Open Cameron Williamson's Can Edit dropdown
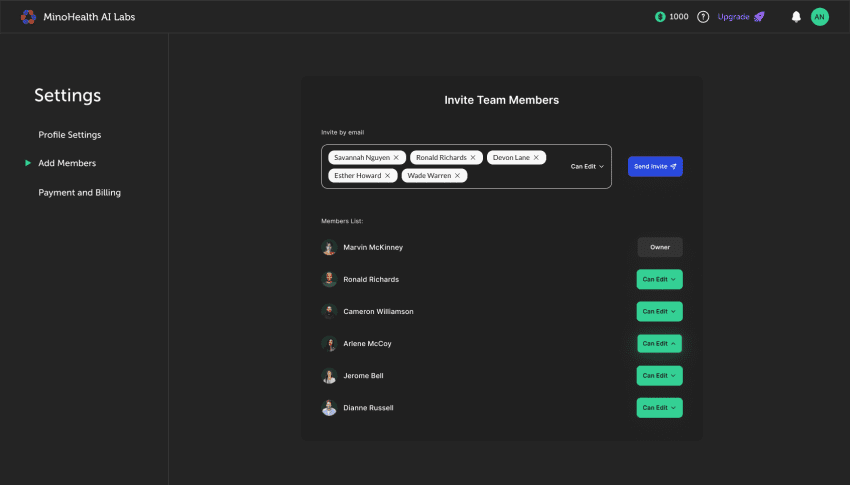 coord(659,312)
